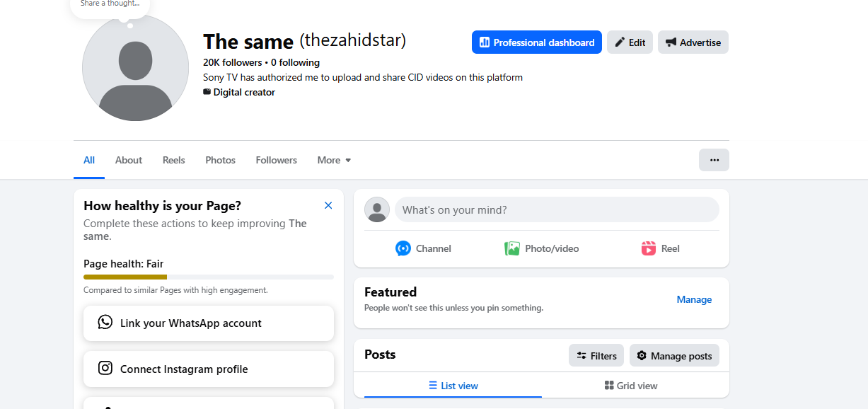868x409 pixels.
Task: Click the large profile picture
Action: pos(136,68)
